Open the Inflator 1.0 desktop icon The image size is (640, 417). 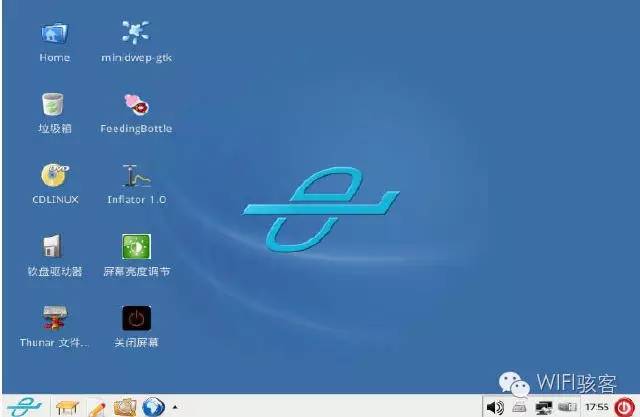tap(136, 176)
